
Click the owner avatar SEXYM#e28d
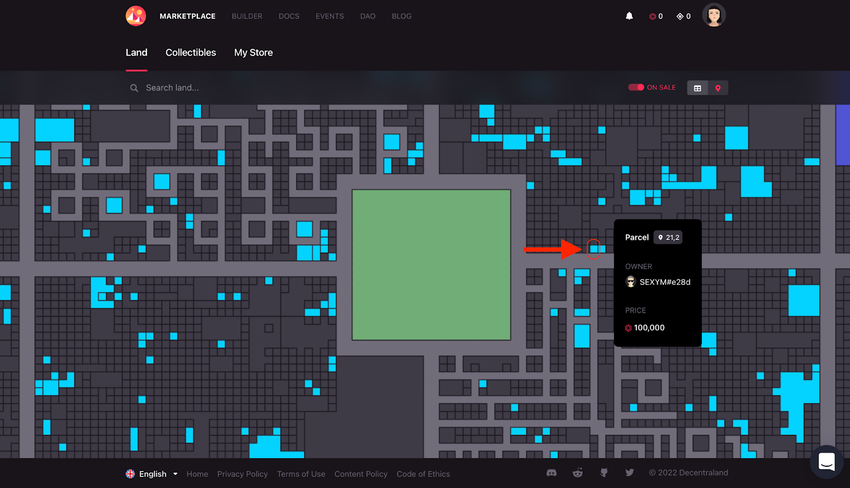630,282
